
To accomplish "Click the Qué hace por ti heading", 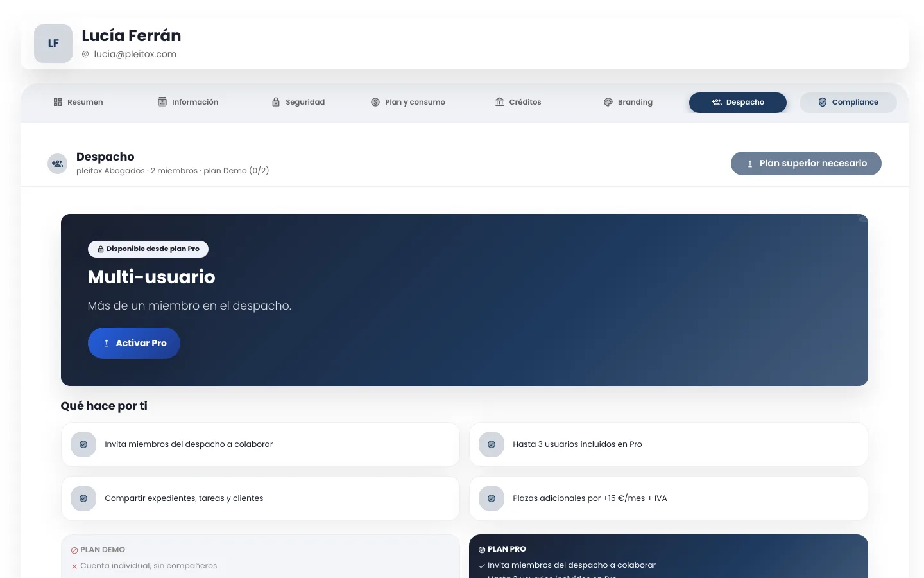I will pos(104,406).
